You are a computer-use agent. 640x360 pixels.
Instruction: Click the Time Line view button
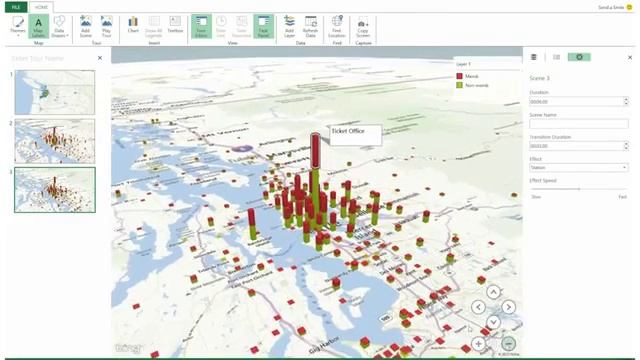(221, 27)
